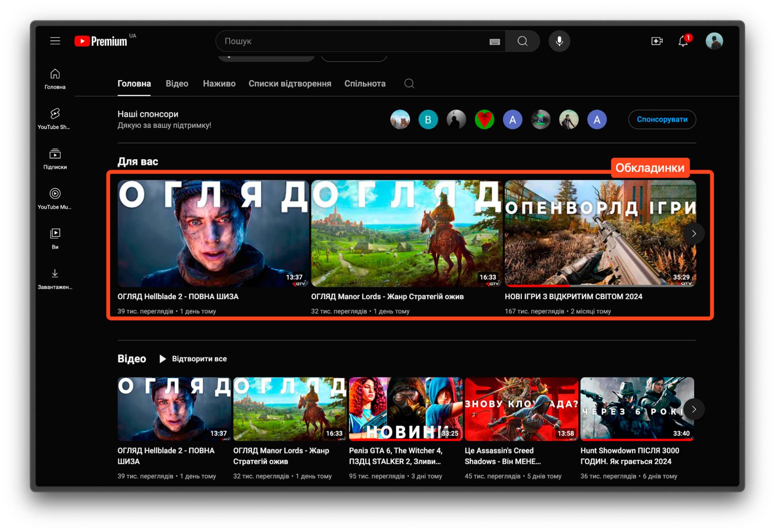Image resolution: width=775 pixels, height=532 pixels.
Task: Open the Спільнота tab
Action: [365, 83]
